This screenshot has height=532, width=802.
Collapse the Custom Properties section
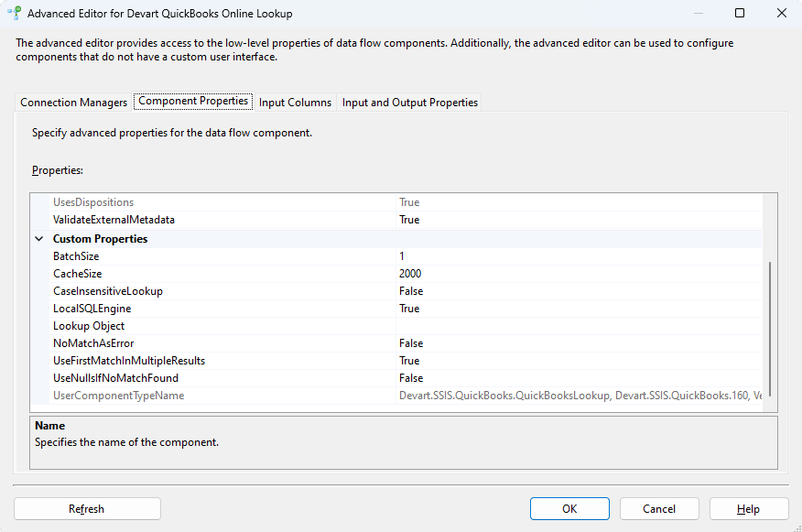(39, 239)
